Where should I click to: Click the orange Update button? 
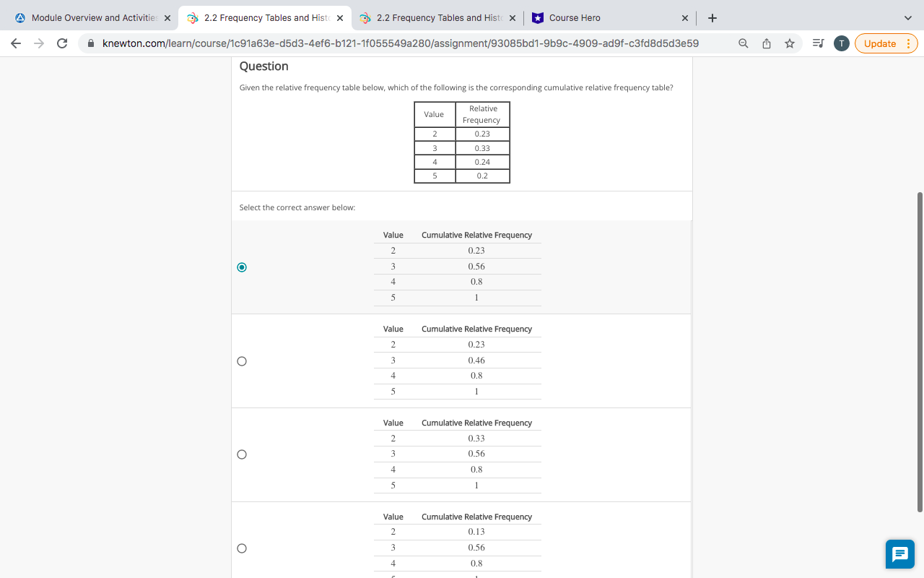pos(879,43)
